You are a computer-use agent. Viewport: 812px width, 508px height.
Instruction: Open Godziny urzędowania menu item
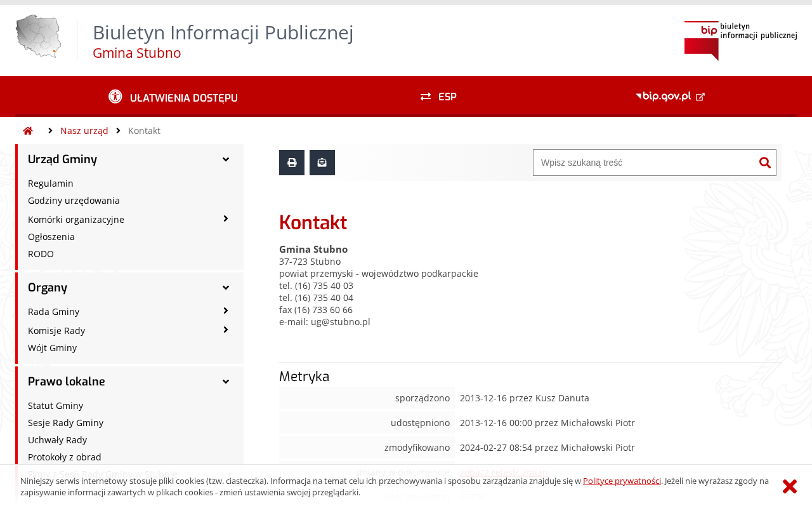click(74, 201)
